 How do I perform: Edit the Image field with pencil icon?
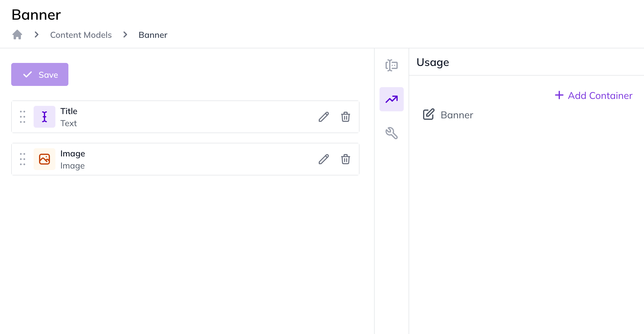pyautogui.click(x=324, y=159)
